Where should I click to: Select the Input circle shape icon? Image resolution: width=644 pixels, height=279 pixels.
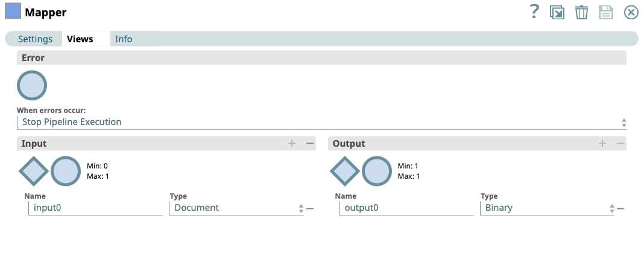[66, 171]
